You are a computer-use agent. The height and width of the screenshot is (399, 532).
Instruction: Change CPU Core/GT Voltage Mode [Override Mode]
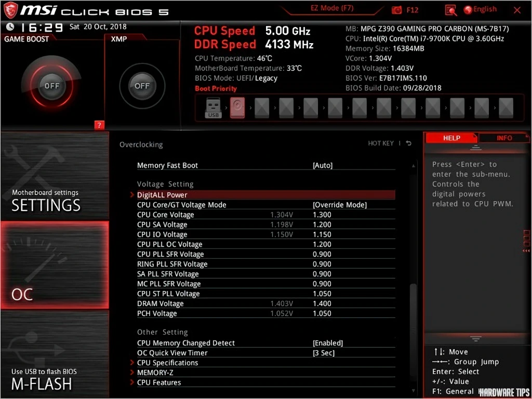(340, 205)
